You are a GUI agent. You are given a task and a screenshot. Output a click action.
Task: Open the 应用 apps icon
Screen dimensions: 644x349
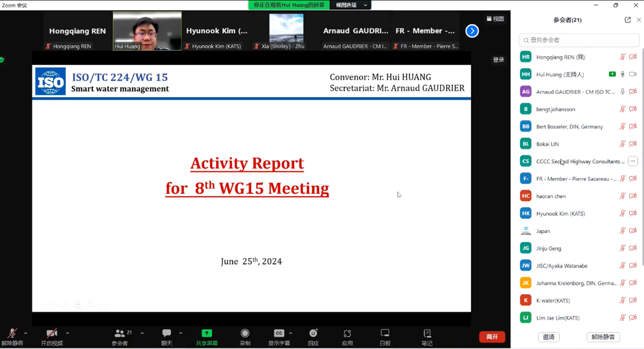(x=347, y=333)
